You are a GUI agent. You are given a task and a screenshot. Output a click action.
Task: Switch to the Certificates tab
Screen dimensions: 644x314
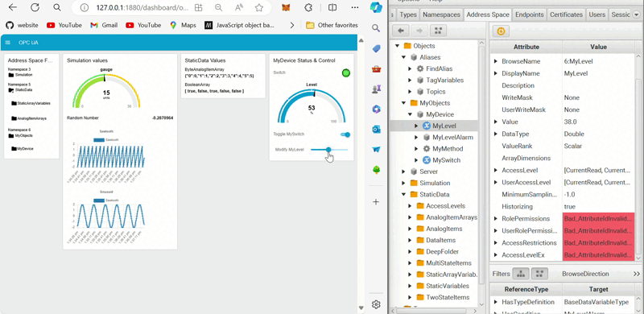pyautogui.click(x=567, y=14)
